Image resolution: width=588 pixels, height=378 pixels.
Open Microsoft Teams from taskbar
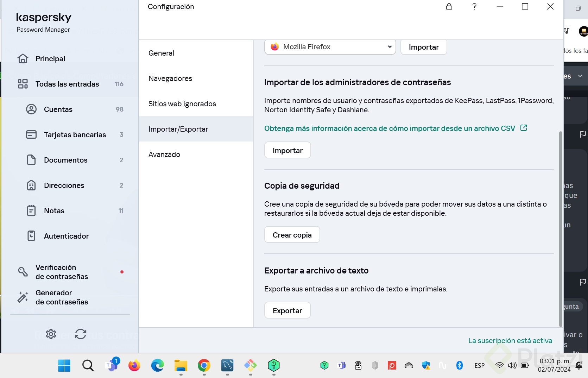112,365
